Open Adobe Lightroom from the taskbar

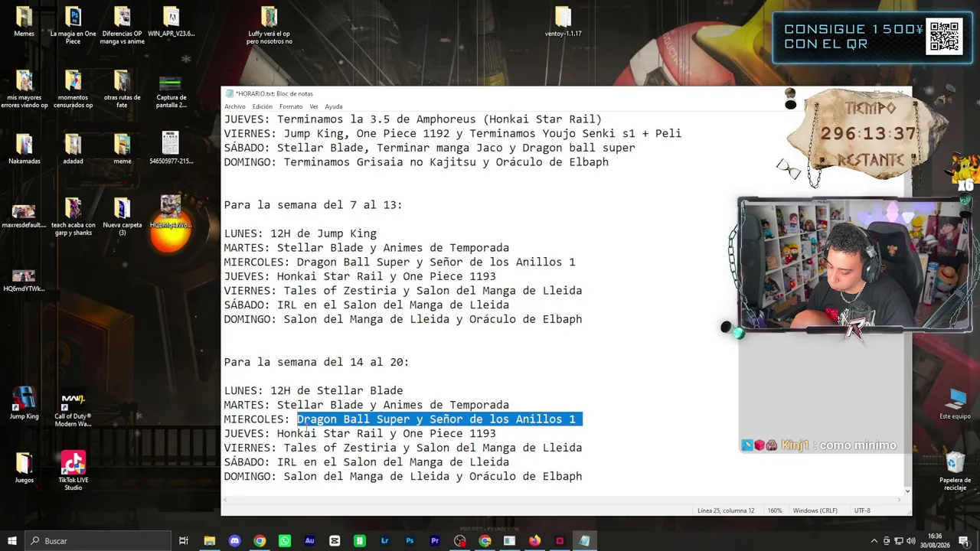(384, 541)
